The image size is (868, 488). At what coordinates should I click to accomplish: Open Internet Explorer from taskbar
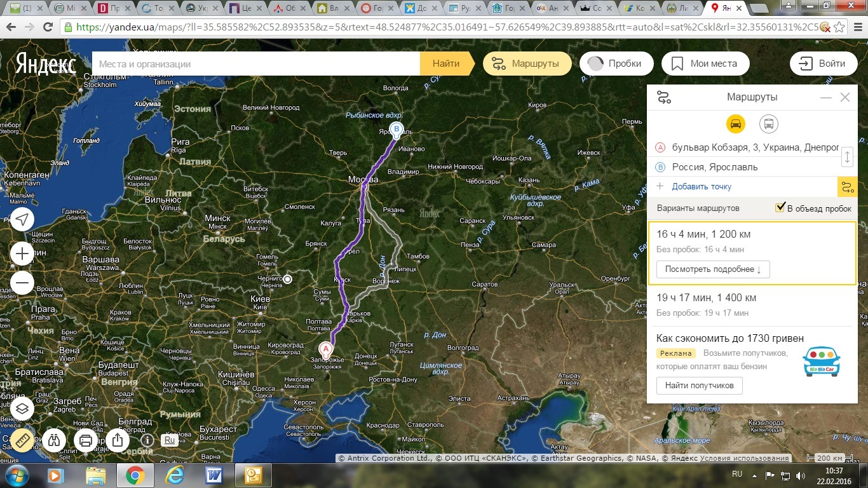click(x=175, y=475)
